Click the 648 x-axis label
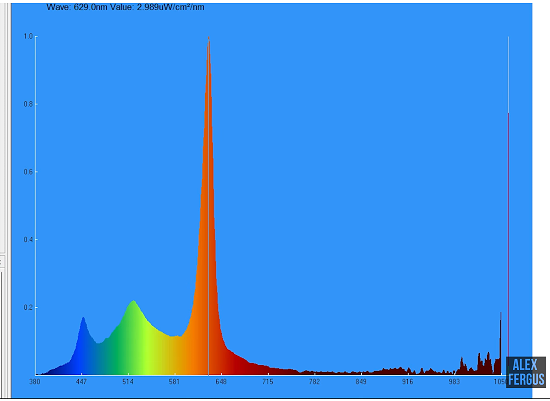 point(221,382)
